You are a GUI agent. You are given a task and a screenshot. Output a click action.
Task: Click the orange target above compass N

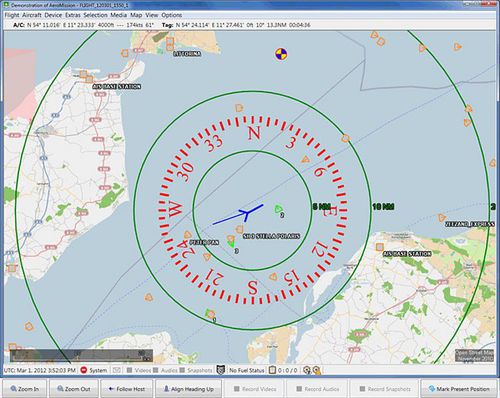click(x=239, y=108)
